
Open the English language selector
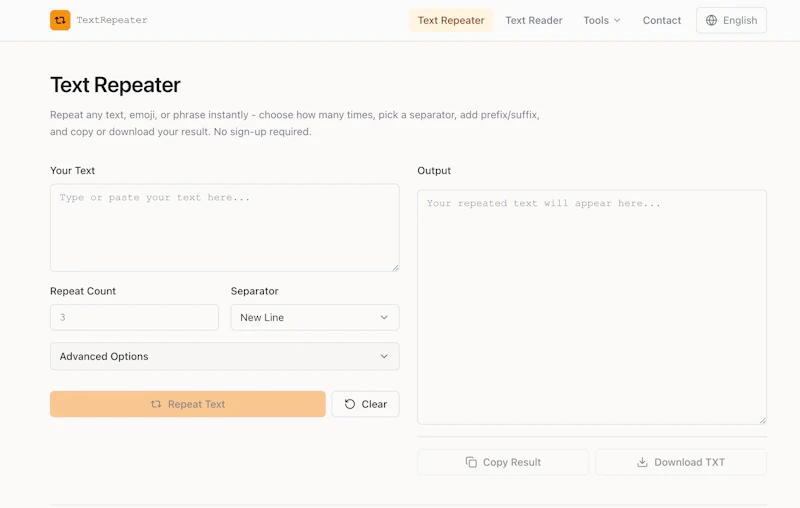[x=731, y=20]
